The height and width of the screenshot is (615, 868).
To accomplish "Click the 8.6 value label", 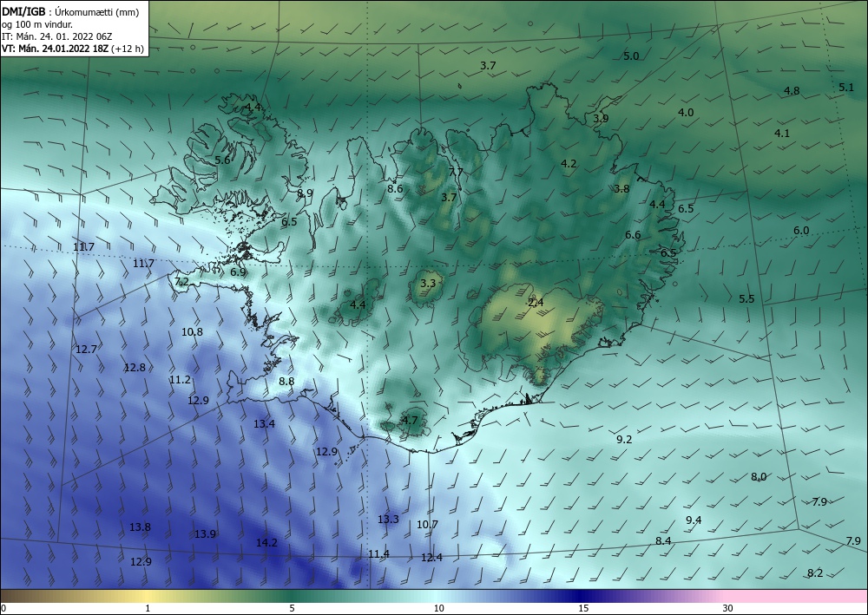I will pos(395,188).
